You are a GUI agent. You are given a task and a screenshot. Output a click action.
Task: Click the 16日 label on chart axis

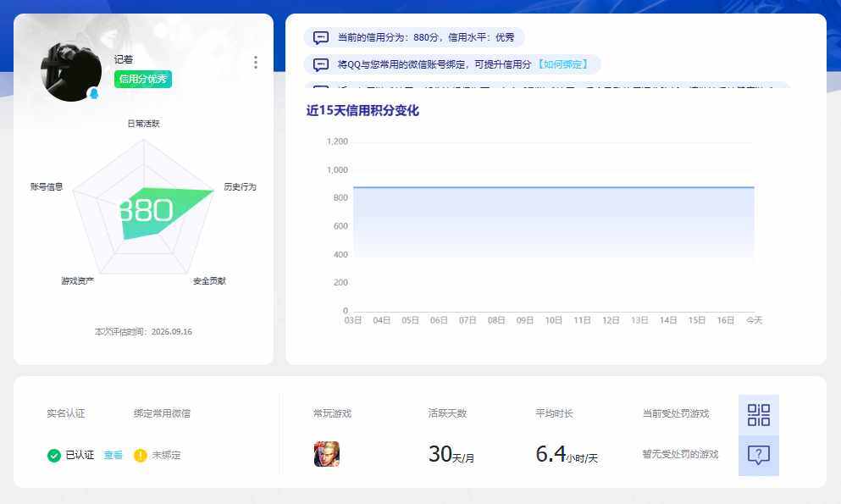pos(726,320)
